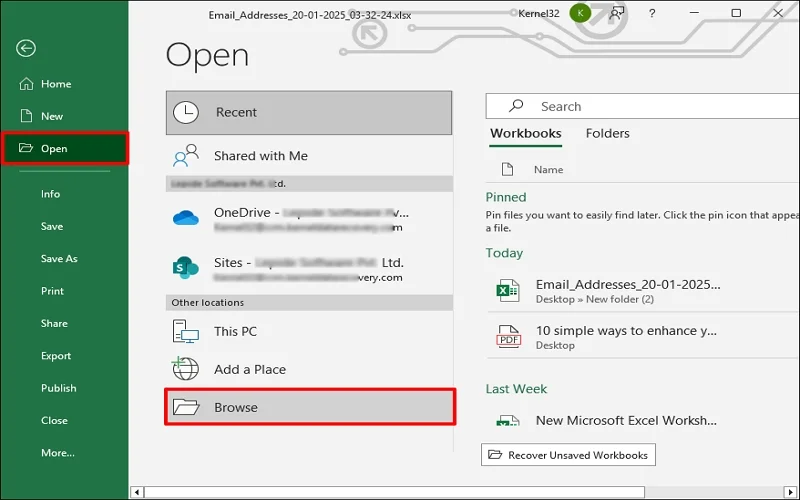Click the OneDrive cloud icon
The width and height of the screenshot is (800, 500).
click(x=186, y=218)
